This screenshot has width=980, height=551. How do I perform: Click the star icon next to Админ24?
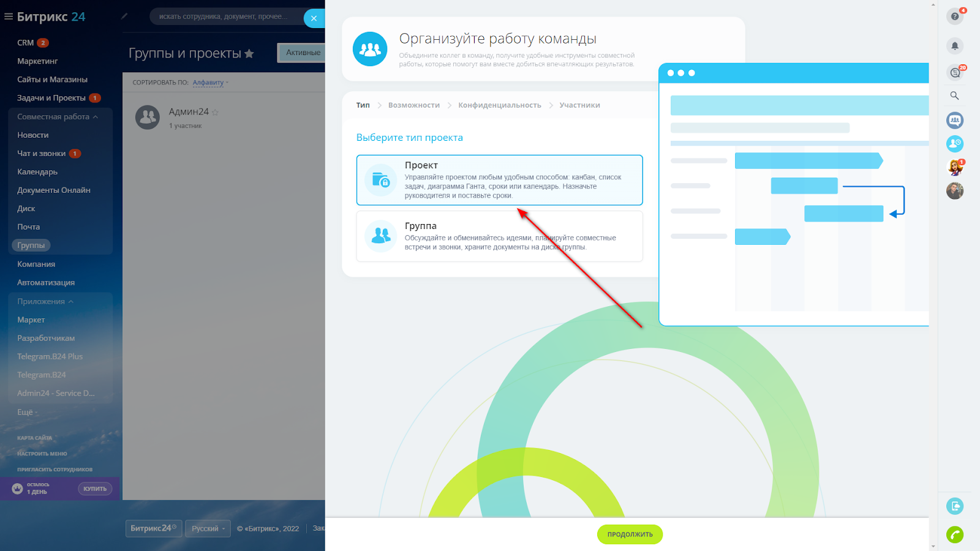point(215,112)
